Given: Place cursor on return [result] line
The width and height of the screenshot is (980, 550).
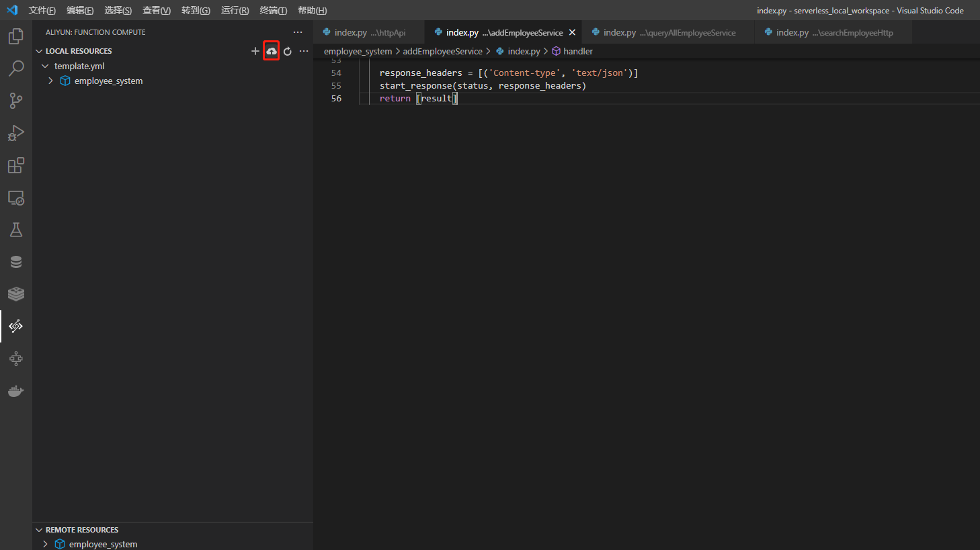Looking at the screenshot, I should click(x=418, y=98).
